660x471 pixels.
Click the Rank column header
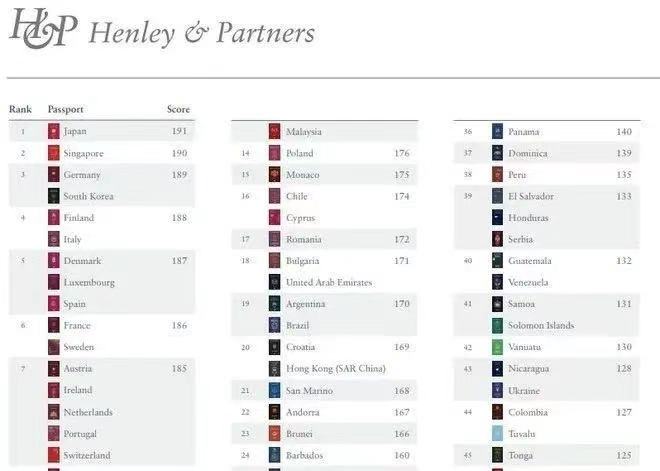pos(20,109)
